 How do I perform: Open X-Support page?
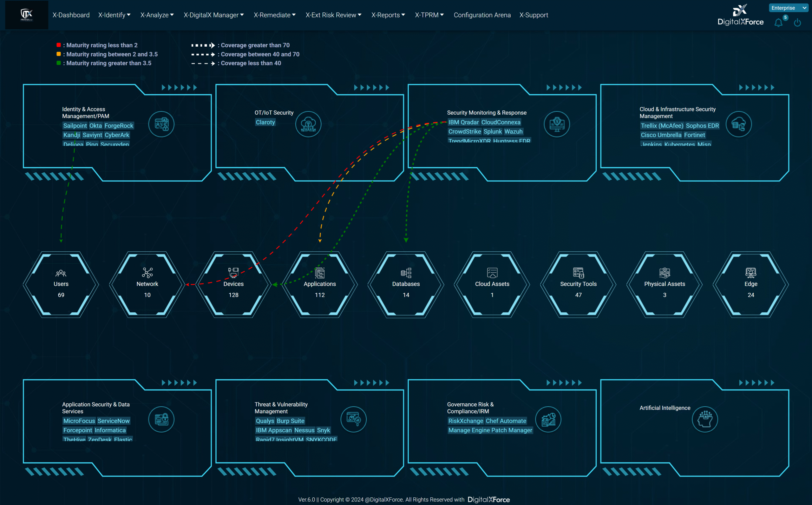point(534,15)
